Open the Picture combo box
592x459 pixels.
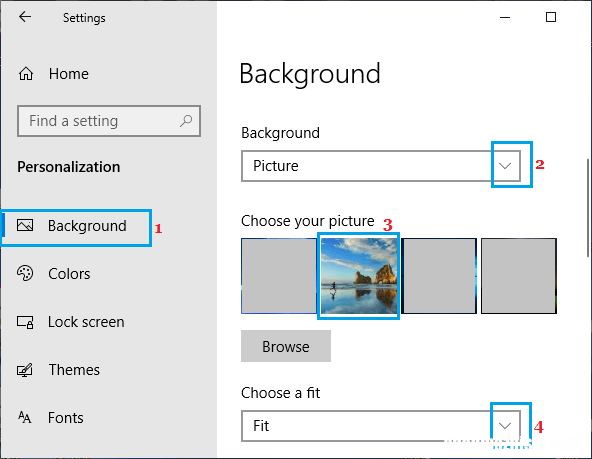(x=381, y=166)
